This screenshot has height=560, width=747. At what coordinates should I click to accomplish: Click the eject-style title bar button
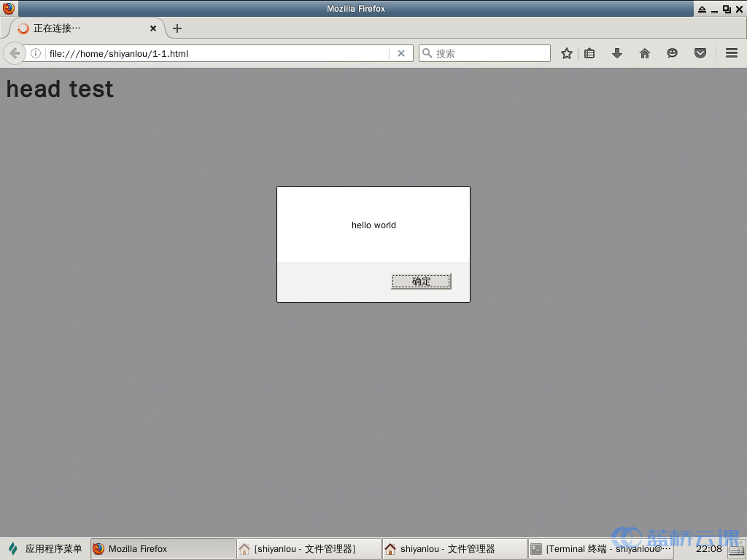click(x=703, y=9)
